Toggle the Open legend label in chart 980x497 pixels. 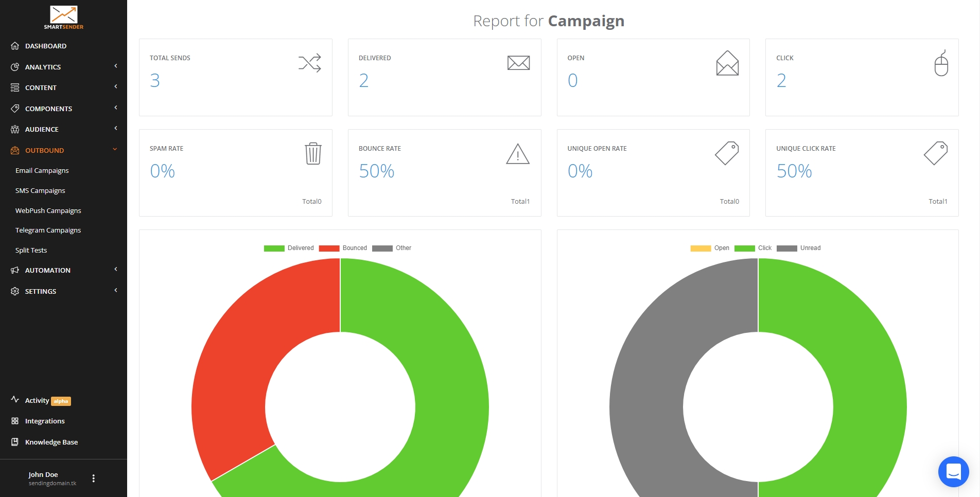[x=722, y=248]
